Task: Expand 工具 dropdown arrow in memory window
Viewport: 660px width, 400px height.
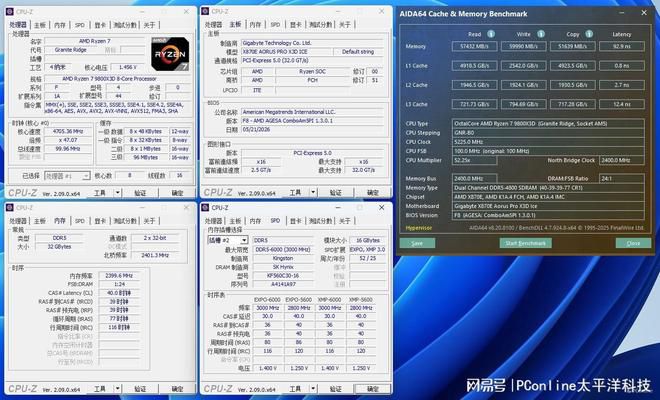Action: pyautogui.click(x=118, y=389)
